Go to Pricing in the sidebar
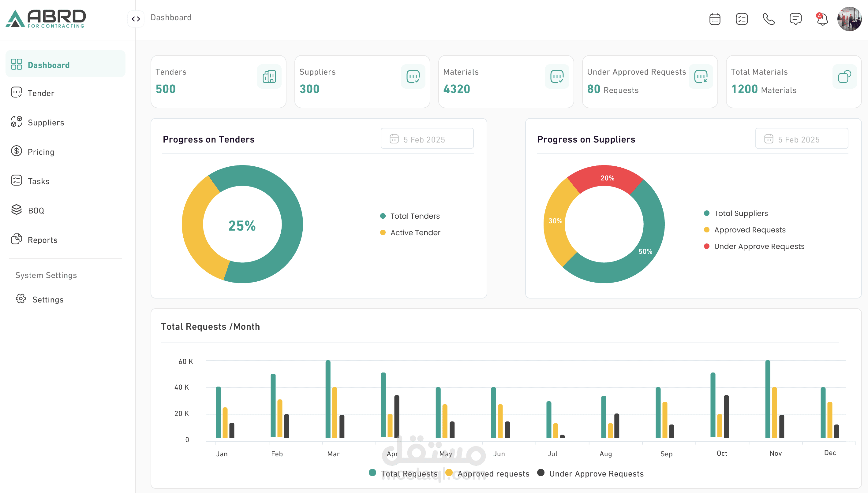This screenshot has width=868, height=493. tap(41, 152)
